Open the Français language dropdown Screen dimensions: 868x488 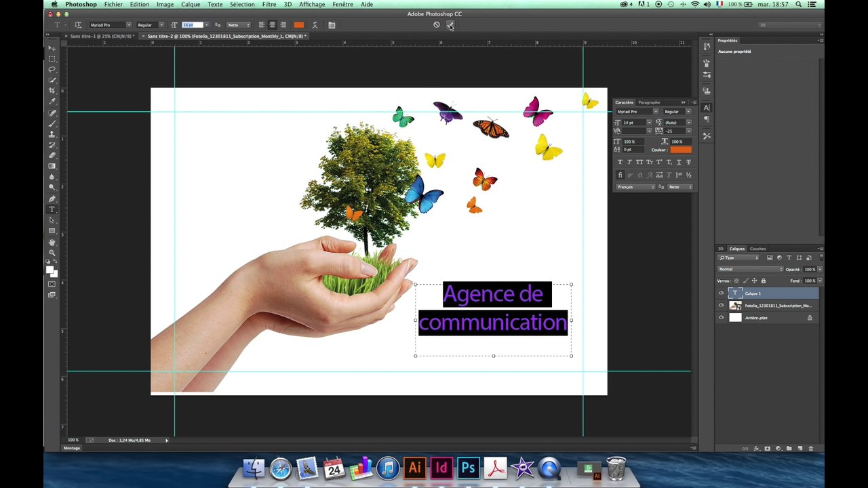635,187
